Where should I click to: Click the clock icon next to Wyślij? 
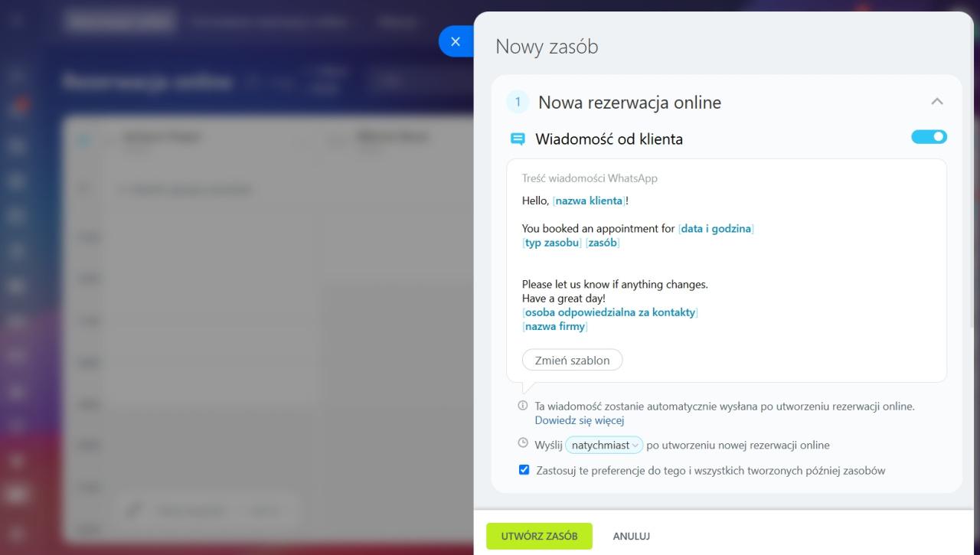523,443
